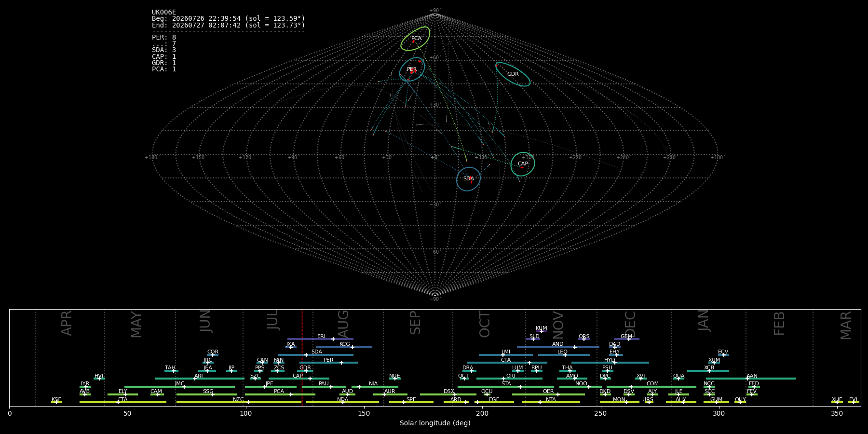Click the JMC shower bar in the timeline
The width and height of the screenshot is (868, 434).
pyautogui.click(x=180, y=386)
